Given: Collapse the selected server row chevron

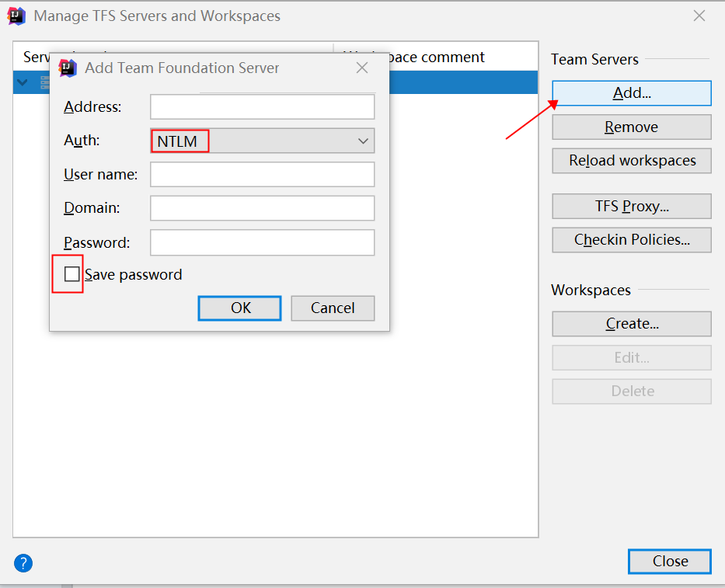Looking at the screenshot, I should point(23,83).
